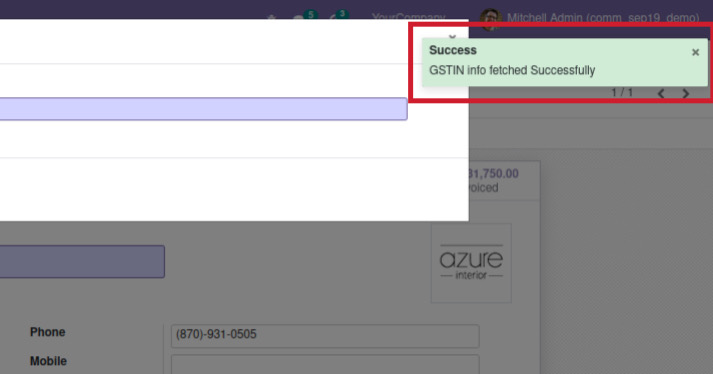
Task: Open the activities icon with badge 3
Action: coord(338,17)
